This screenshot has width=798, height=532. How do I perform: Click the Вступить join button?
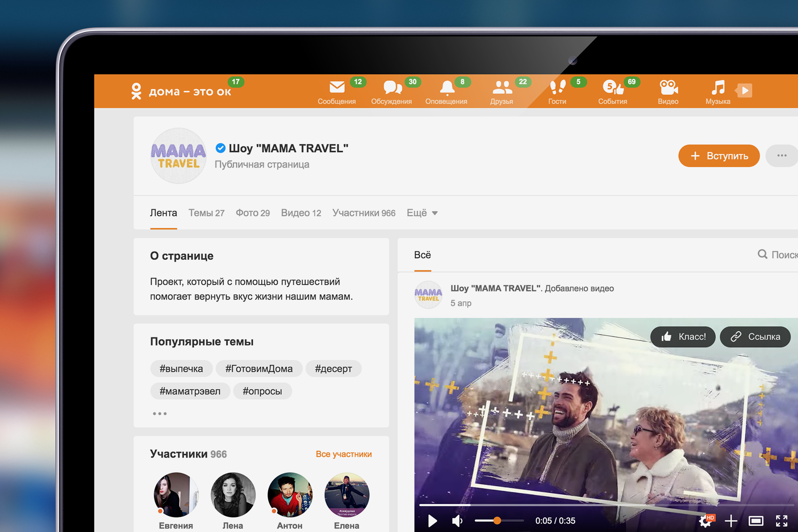[x=719, y=156]
